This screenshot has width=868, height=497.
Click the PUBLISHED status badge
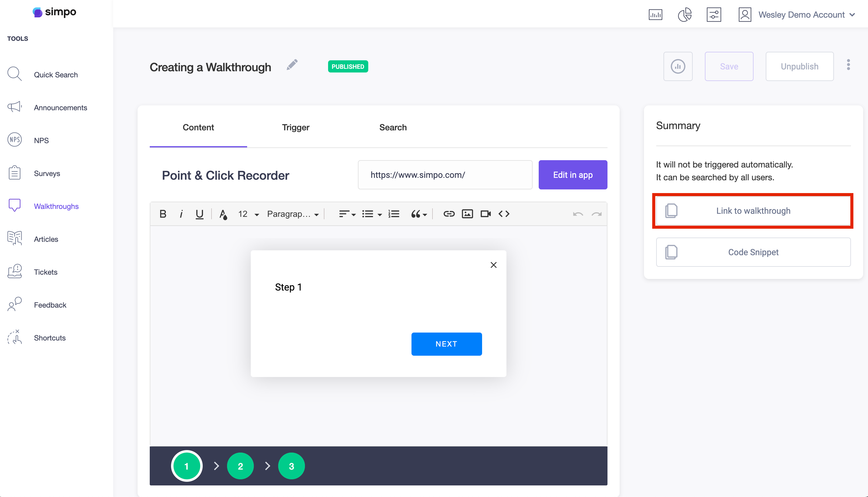click(348, 67)
